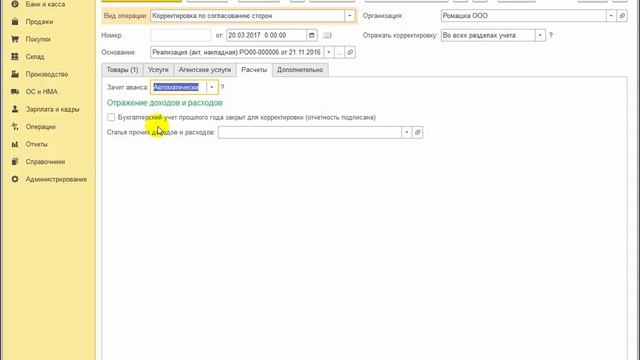Screen dimensions: 640x360
Task: Click the Производство factory icon
Action: 15,74
